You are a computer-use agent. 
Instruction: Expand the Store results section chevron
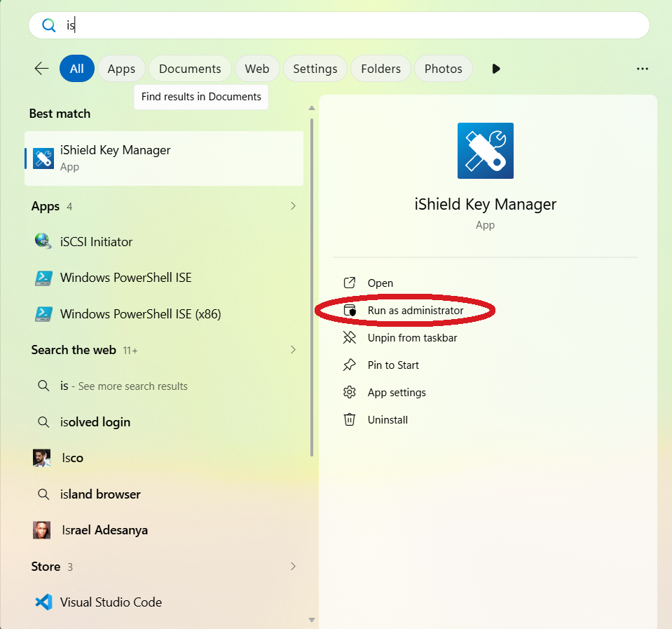[x=293, y=567]
